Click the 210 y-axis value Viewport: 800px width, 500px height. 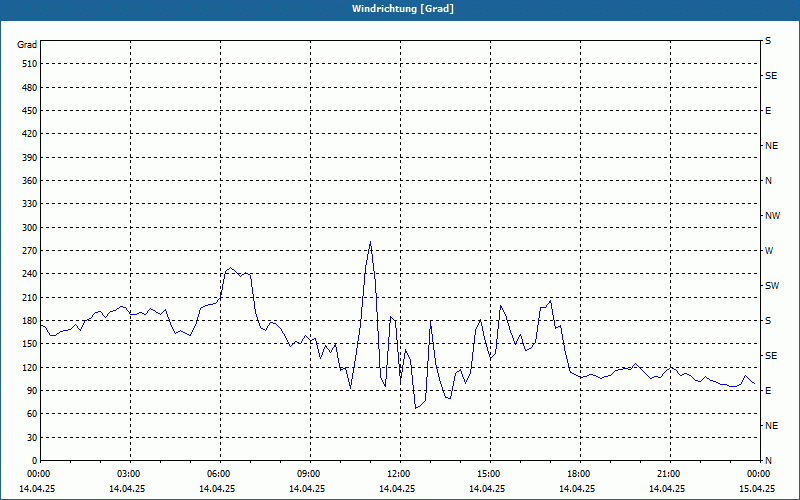[30, 297]
